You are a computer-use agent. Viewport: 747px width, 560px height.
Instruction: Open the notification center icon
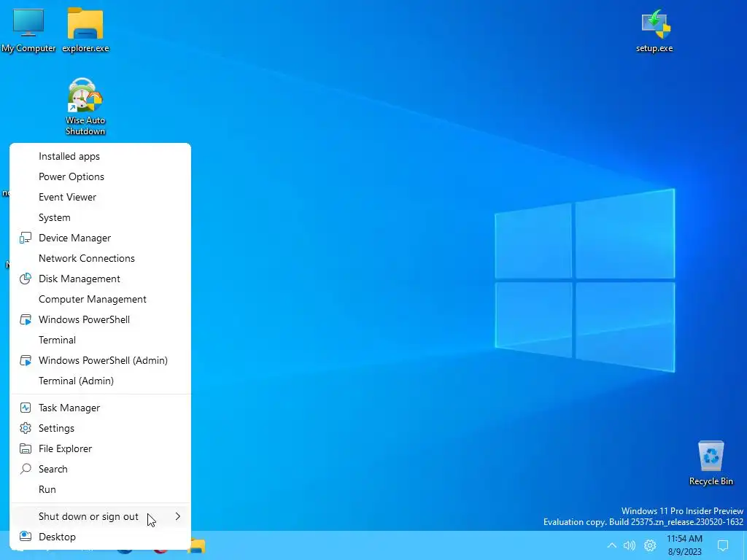coord(723,545)
